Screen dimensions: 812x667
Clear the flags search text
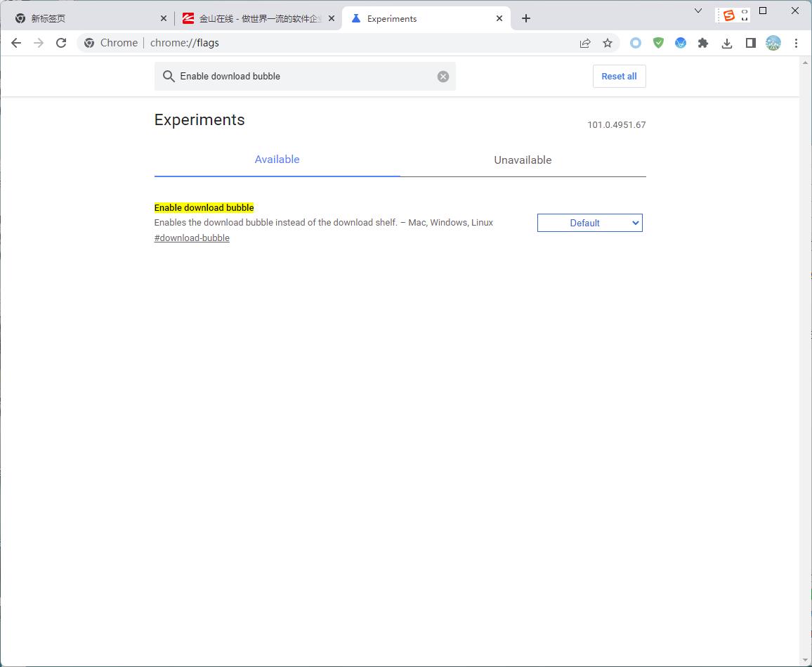click(x=443, y=77)
